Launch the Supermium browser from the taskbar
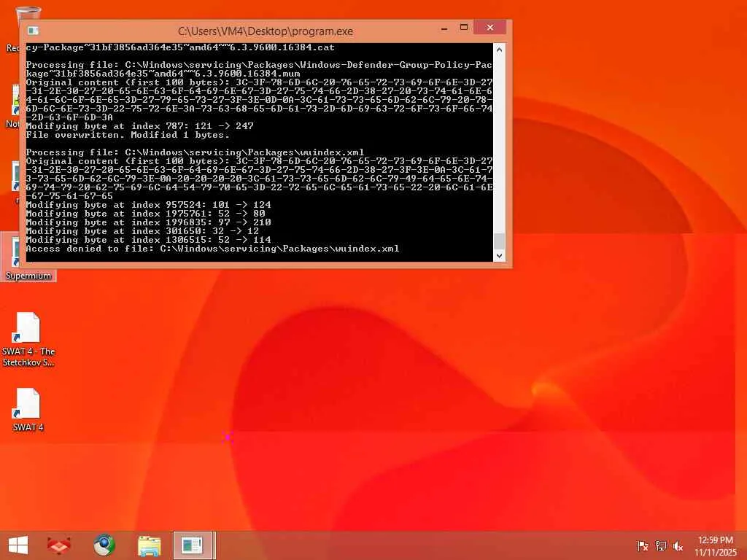Image resolution: width=747 pixels, height=560 pixels. coord(104,545)
